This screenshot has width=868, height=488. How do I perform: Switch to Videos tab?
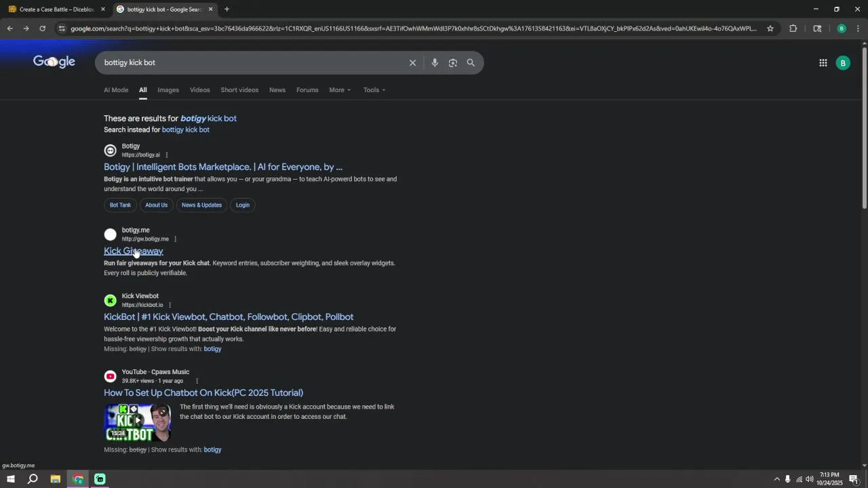click(200, 90)
